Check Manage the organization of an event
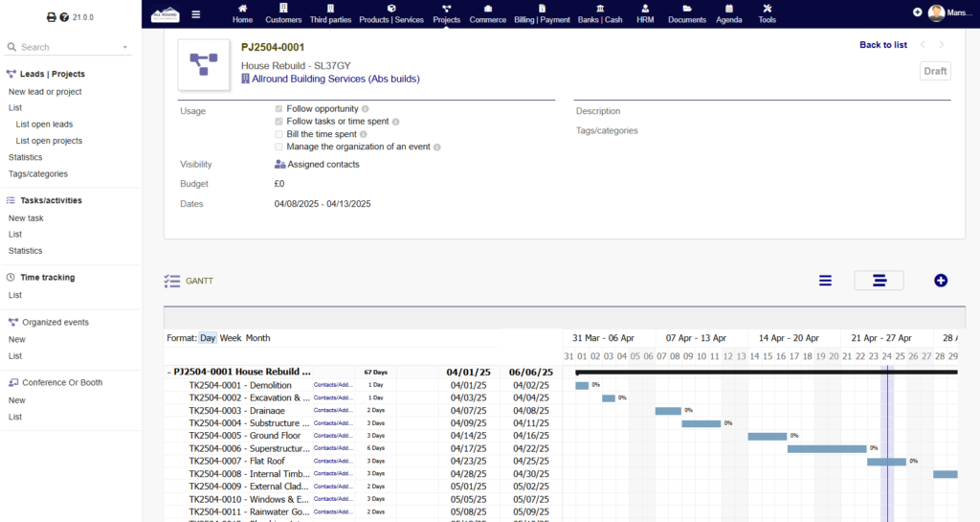Screen dimensions: 980x522 click(278, 148)
